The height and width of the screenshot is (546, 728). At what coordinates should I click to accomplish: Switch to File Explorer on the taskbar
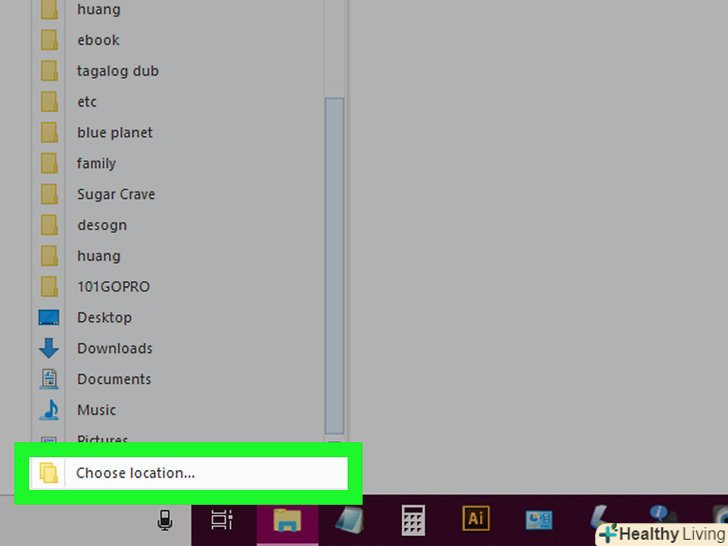click(x=287, y=520)
